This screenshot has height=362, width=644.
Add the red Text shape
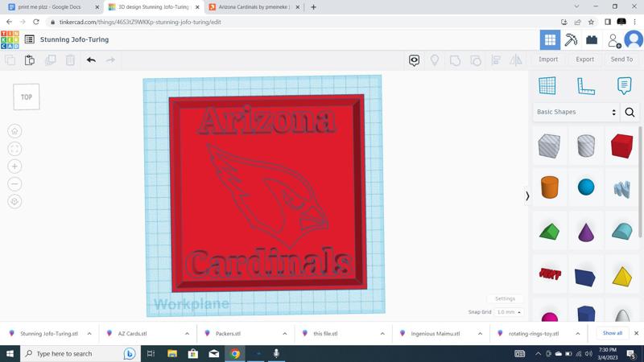pos(550,274)
